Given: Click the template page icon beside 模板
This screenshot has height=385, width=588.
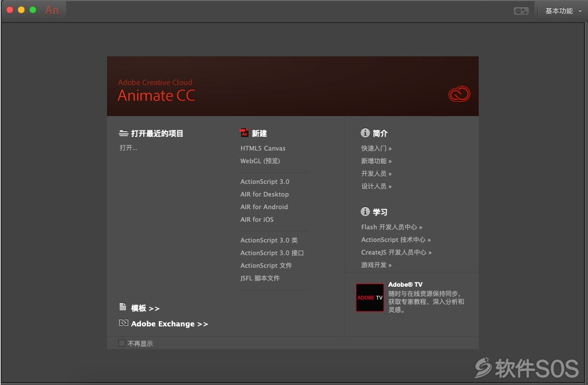Looking at the screenshot, I should pos(123,307).
